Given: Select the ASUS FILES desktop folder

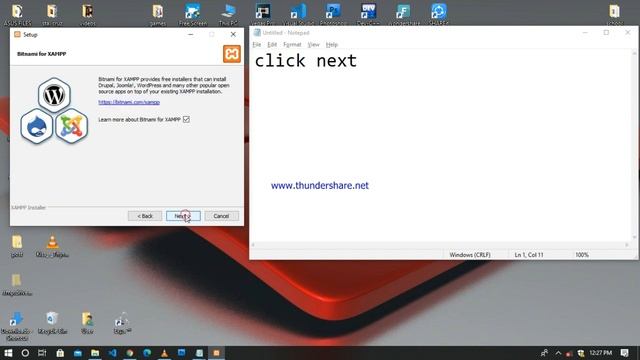Looking at the screenshot, I should [x=17, y=15].
